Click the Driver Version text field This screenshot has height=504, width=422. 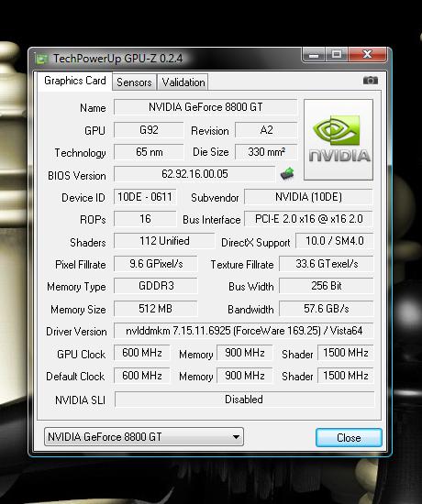point(244,331)
